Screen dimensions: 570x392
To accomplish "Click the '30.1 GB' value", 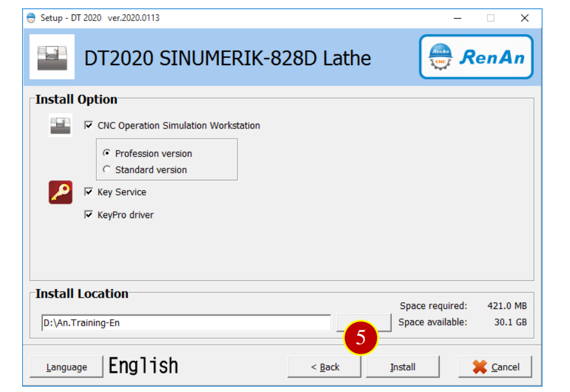I will (510, 322).
